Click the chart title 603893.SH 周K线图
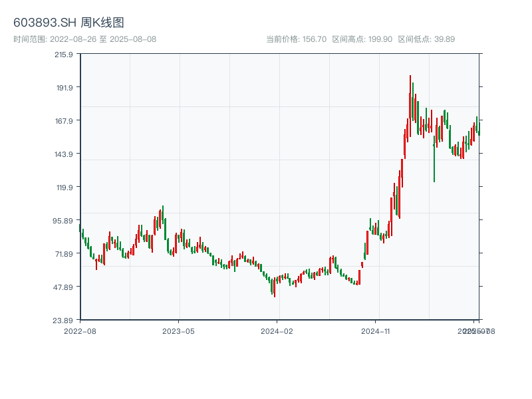532x399 pixels. click(x=68, y=23)
